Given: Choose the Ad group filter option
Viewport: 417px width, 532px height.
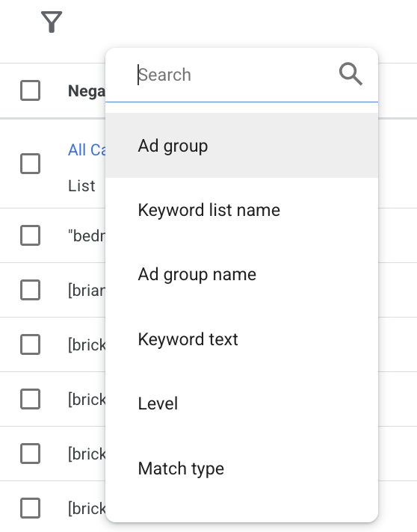Looking at the screenshot, I should 241,146.
